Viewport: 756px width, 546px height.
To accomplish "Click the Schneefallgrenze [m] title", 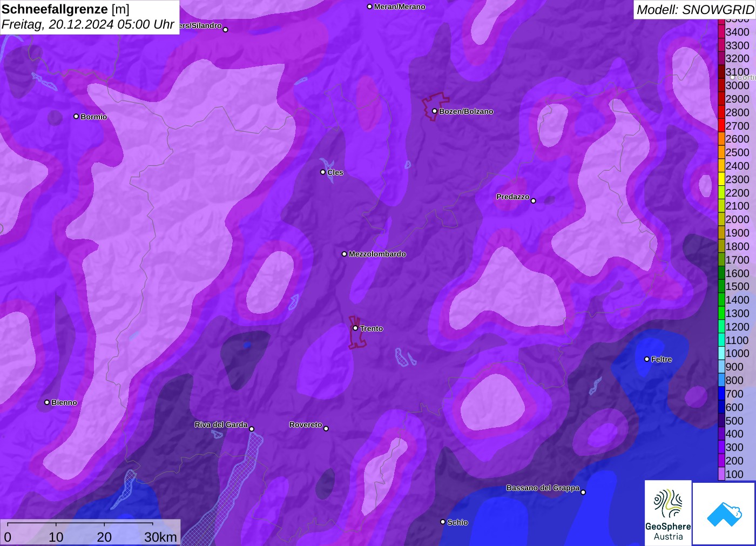I will point(65,9).
